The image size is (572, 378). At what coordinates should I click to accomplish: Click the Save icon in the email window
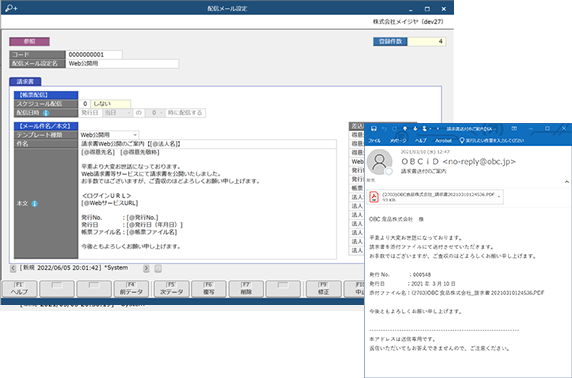[374, 128]
